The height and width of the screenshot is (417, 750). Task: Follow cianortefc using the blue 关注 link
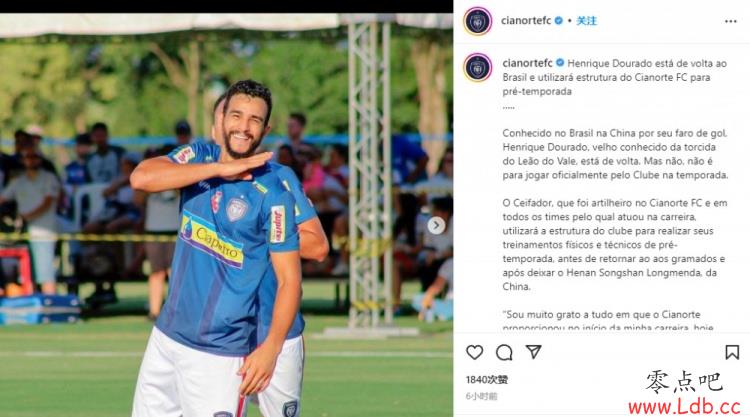[586, 21]
